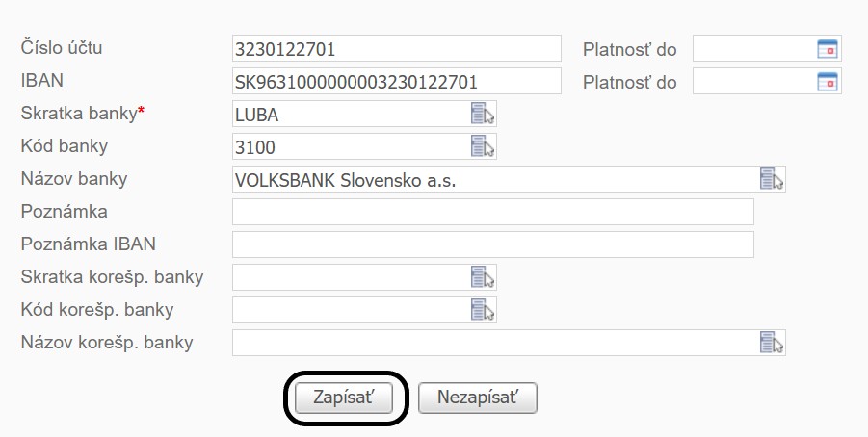The height and width of the screenshot is (437, 868).
Task: Open calendar picker for Číslo účtu Platnosť do
Action: [x=828, y=48]
